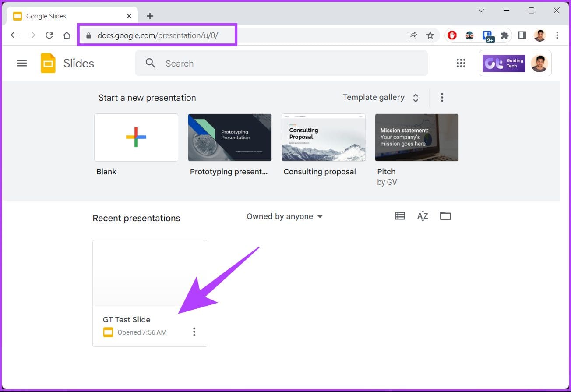Screen dimensions: 571x392
Task: Click the GT Test Slide title
Action: 127,320
